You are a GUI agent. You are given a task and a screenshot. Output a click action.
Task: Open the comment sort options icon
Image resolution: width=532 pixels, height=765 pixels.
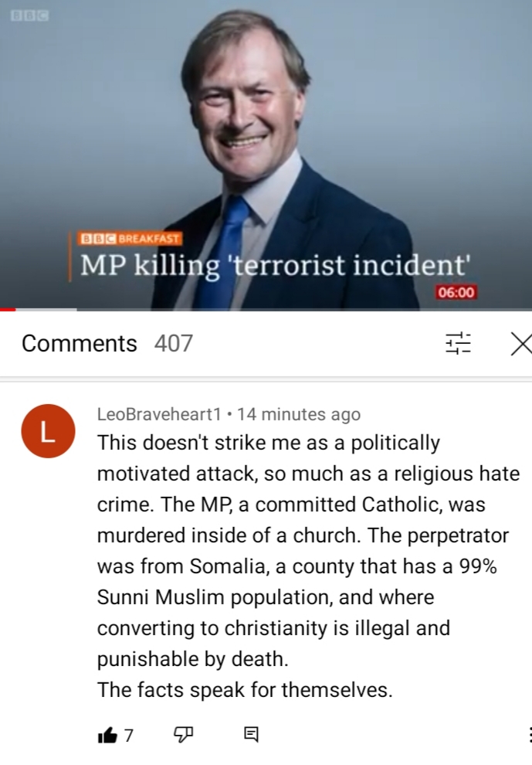point(458,343)
